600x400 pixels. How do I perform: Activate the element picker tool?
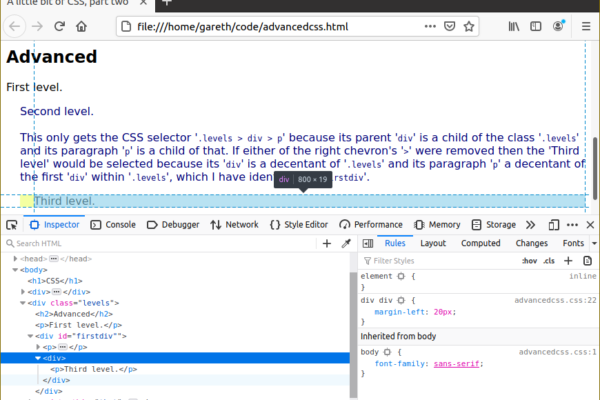[12, 225]
